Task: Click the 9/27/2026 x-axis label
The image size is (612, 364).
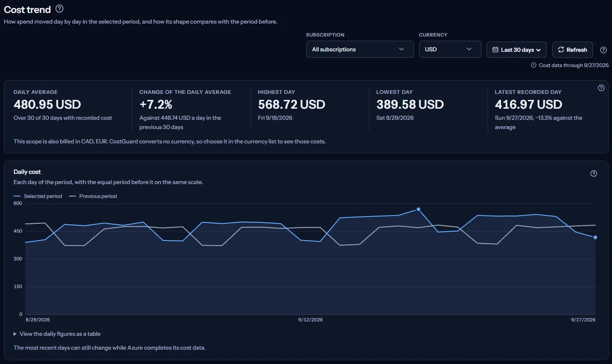Action: (x=583, y=320)
